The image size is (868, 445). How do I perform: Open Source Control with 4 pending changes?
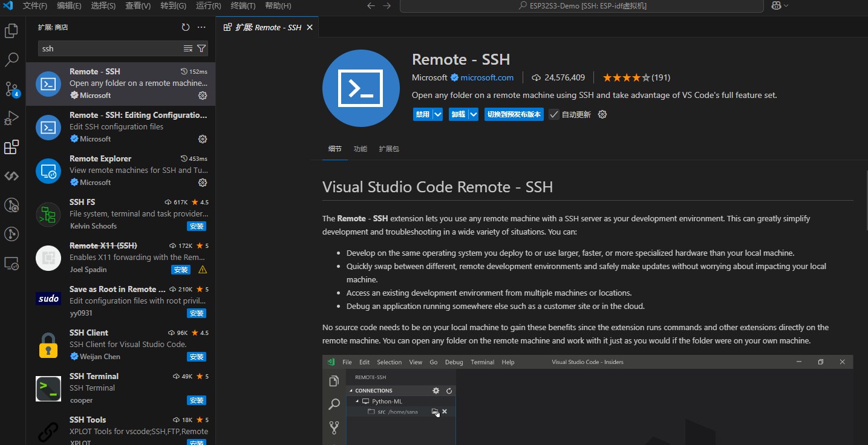(11, 89)
